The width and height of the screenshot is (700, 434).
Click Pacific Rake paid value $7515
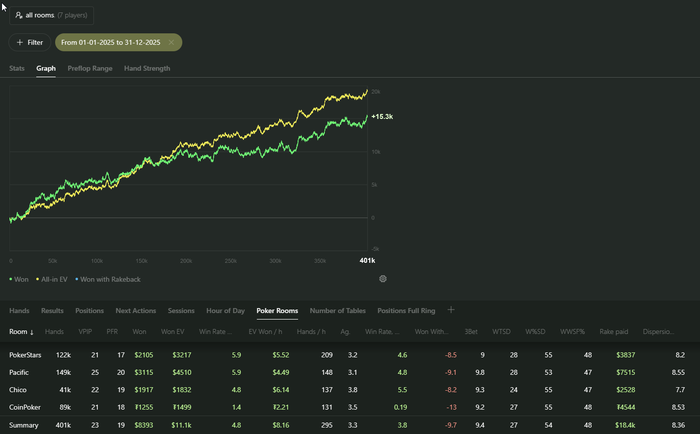625,372
